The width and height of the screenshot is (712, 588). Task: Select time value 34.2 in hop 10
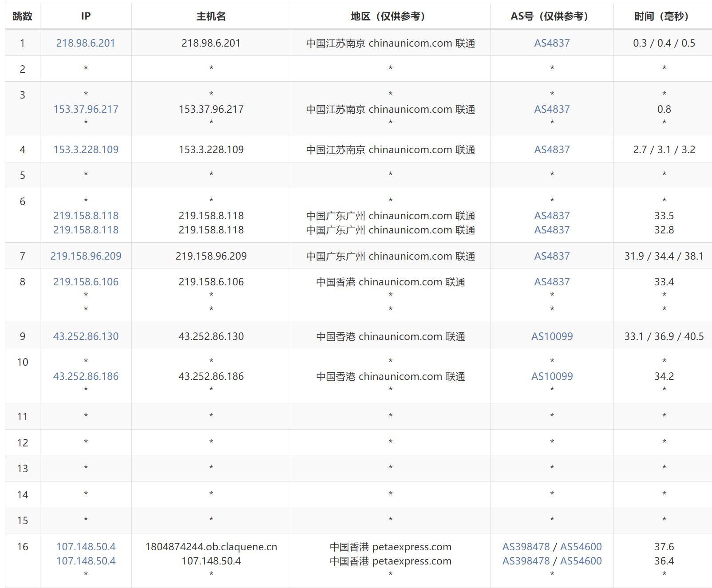(x=664, y=376)
